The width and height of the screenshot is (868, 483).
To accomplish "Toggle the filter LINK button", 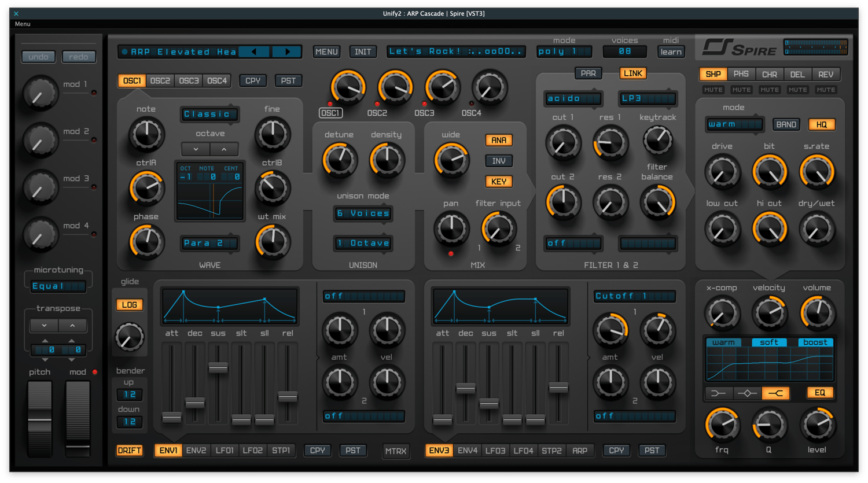I will click(x=632, y=73).
